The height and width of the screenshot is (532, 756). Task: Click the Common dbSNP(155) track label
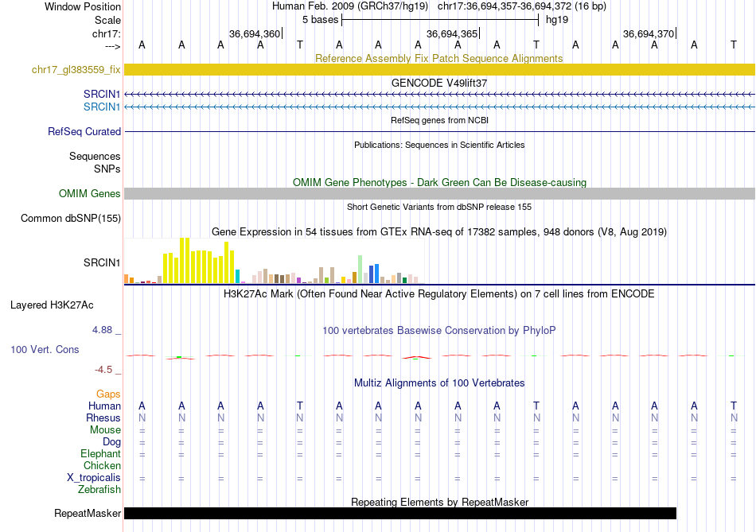pyautogui.click(x=71, y=219)
